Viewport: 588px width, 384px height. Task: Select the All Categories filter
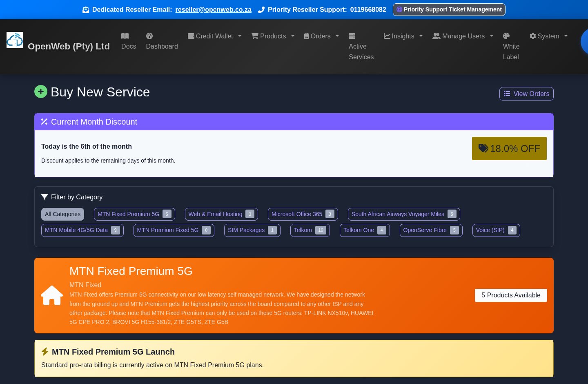pos(63,214)
